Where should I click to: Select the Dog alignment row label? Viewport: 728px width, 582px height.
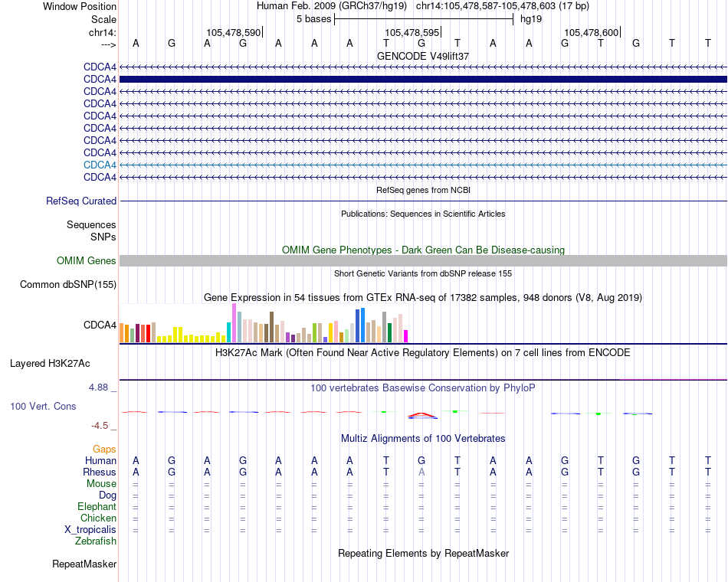[108, 495]
